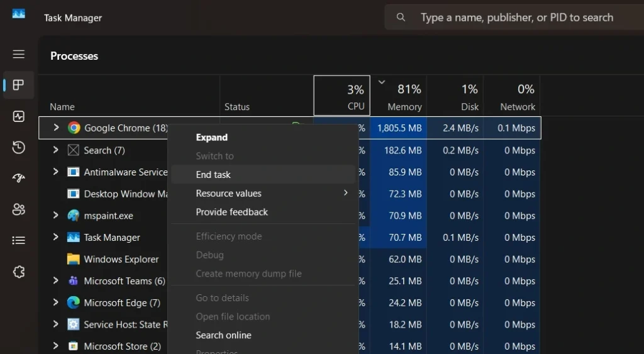Click Chrome's 1,805.5 MB memory cell

point(398,128)
